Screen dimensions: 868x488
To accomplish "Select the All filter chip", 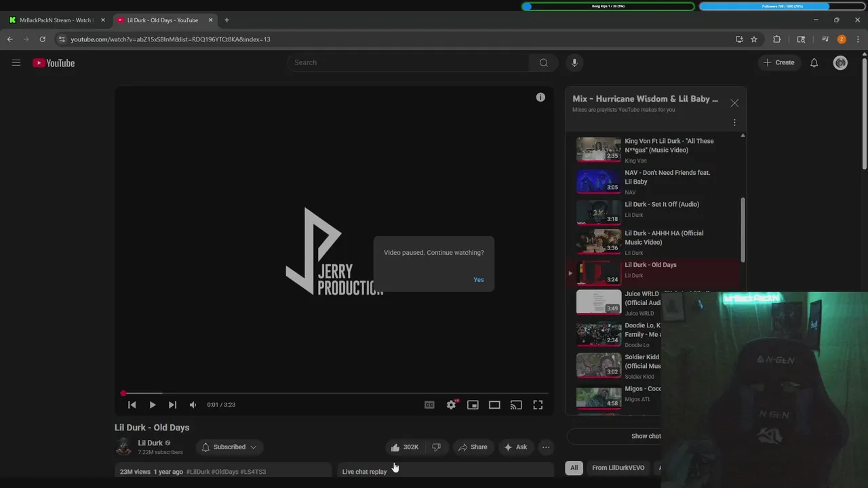I will [x=574, y=468].
